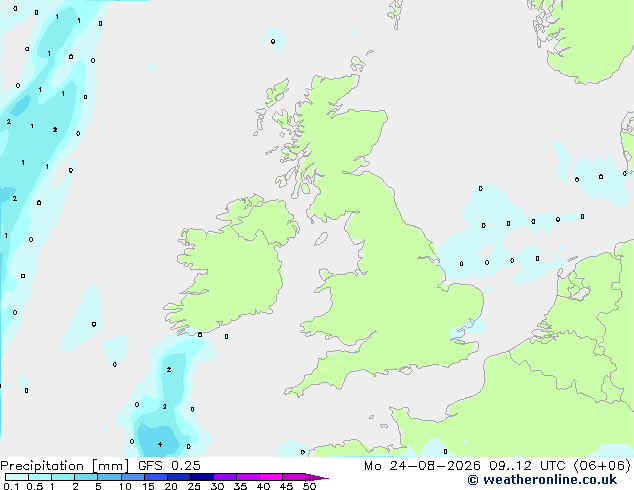The height and width of the screenshot is (490, 634).
Task: Click the legend label '35'
Action: click(240, 486)
